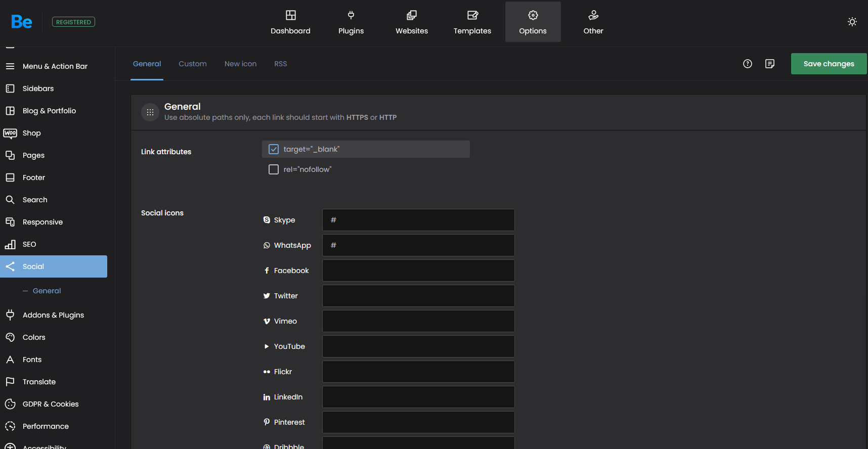Viewport: 868px width, 449px height.
Task: Open SEO settings in sidebar
Action: click(x=54, y=244)
